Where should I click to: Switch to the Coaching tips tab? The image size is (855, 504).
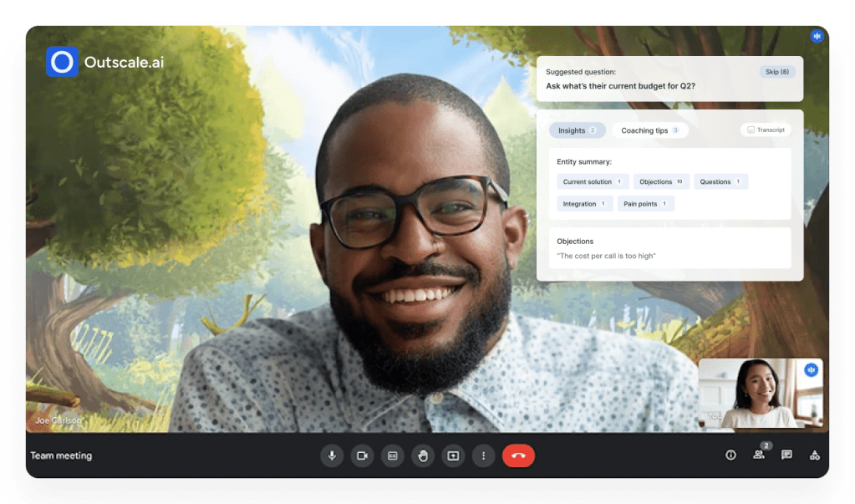649,130
